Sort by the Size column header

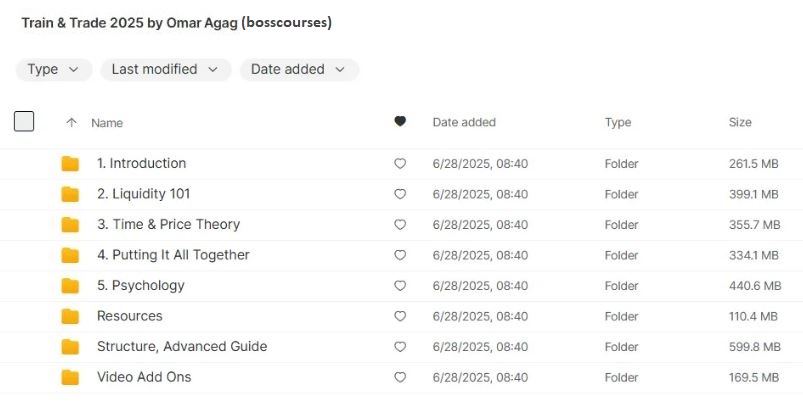[x=740, y=122]
